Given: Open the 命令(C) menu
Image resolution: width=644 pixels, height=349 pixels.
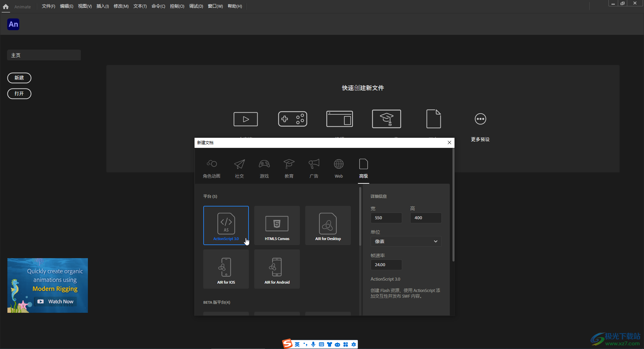Looking at the screenshot, I should 158,6.
